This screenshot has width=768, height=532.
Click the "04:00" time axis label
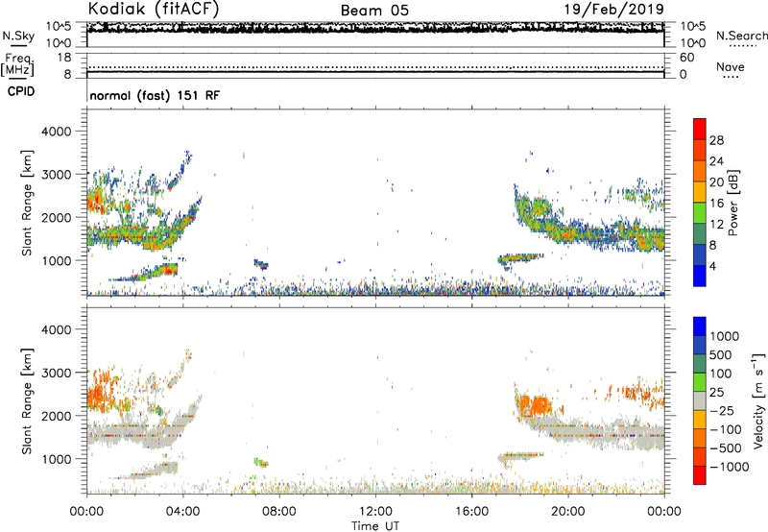[183, 512]
